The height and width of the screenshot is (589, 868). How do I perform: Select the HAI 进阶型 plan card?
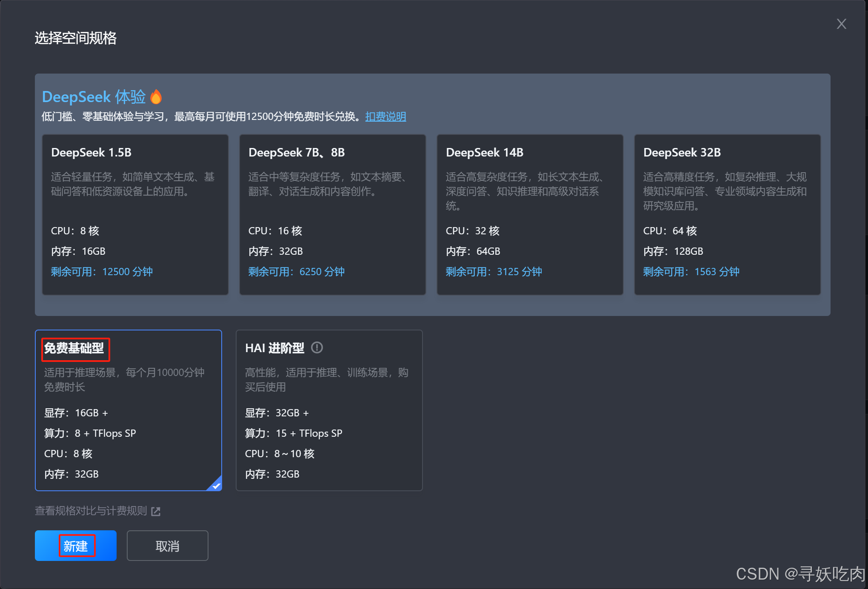pos(329,410)
